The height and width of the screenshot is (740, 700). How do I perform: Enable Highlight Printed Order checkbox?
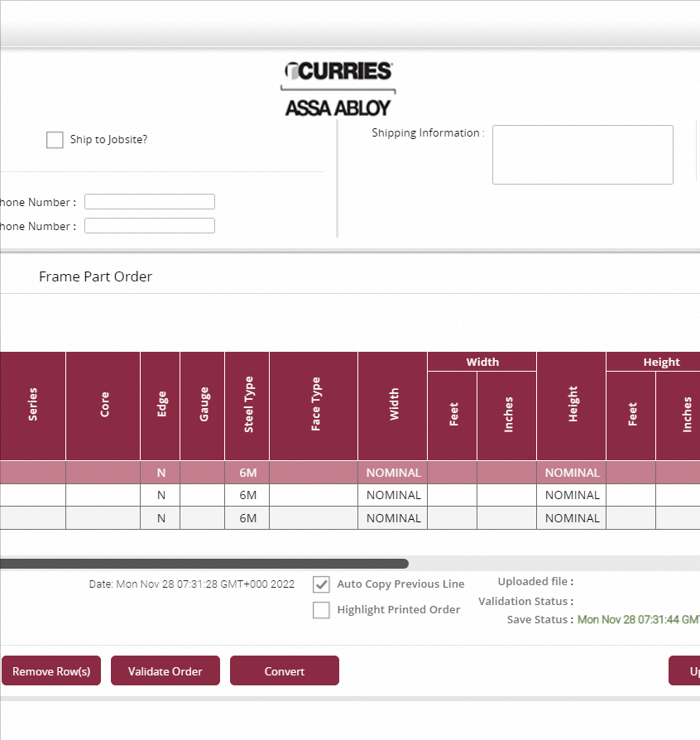(322, 610)
